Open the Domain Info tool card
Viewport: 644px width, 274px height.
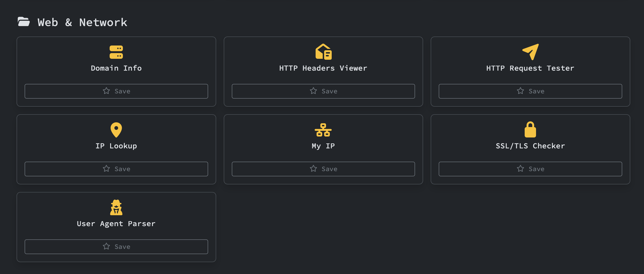click(116, 68)
